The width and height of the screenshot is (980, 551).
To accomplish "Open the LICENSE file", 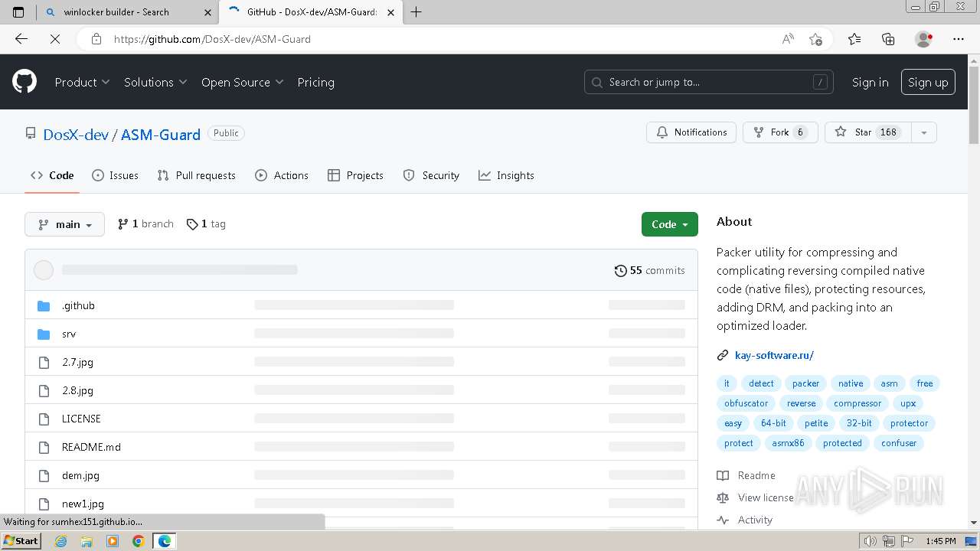I will pos(81,419).
